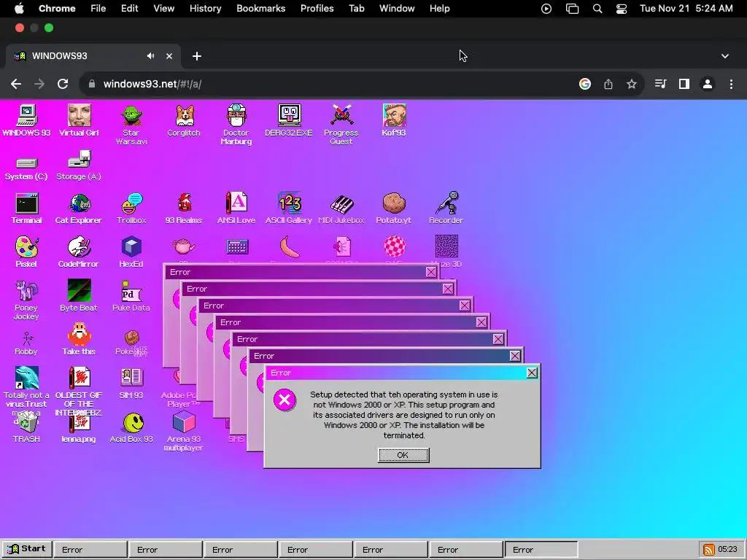Open the Bookmarks menu
This screenshot has width=747, height=560.
click(x=261, y=9)
